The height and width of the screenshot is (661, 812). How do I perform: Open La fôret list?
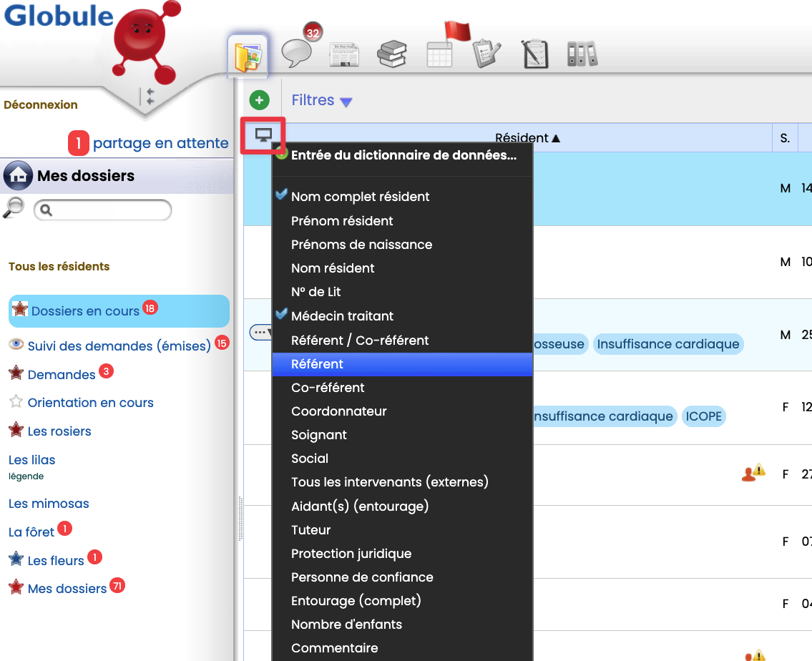pos(31,532)
